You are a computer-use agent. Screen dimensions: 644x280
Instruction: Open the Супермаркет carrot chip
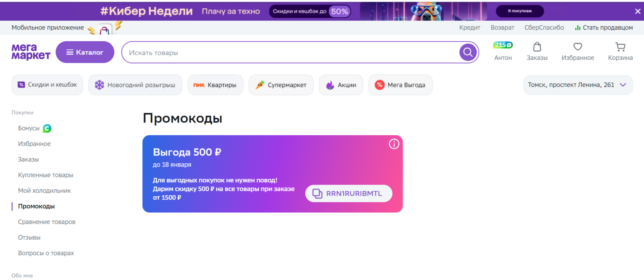pyautogui.click(x=281, y=85)
